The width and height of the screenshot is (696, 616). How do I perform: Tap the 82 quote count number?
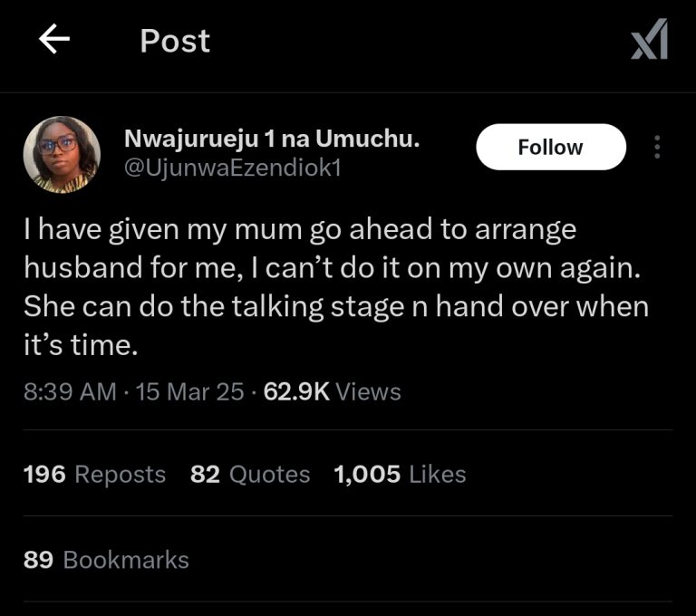(205, 475)
